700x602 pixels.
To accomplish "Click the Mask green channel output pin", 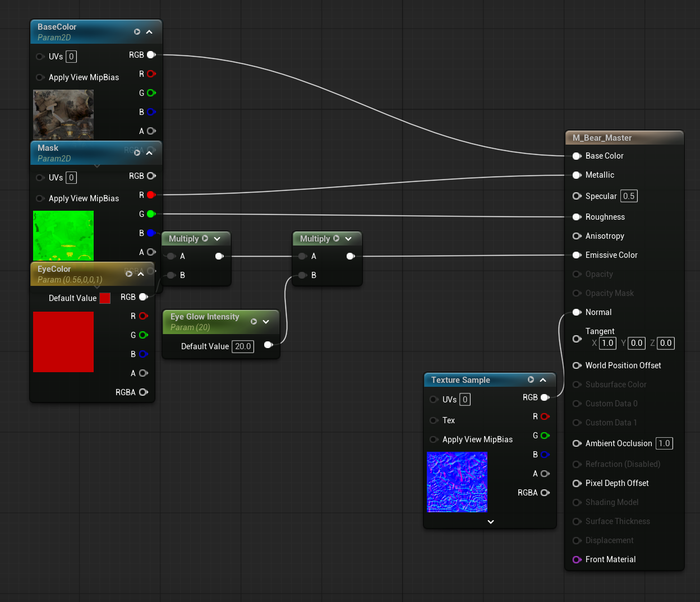I will click(x=151, y=214).
